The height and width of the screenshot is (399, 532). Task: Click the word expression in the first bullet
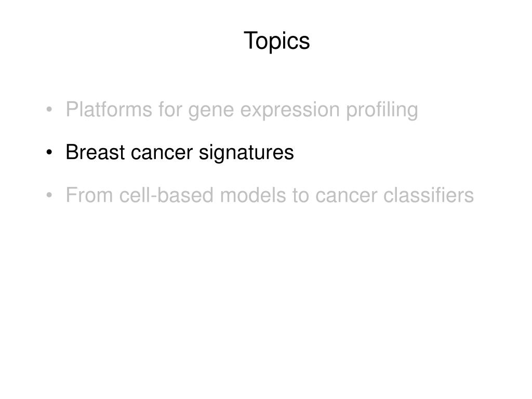290,111
